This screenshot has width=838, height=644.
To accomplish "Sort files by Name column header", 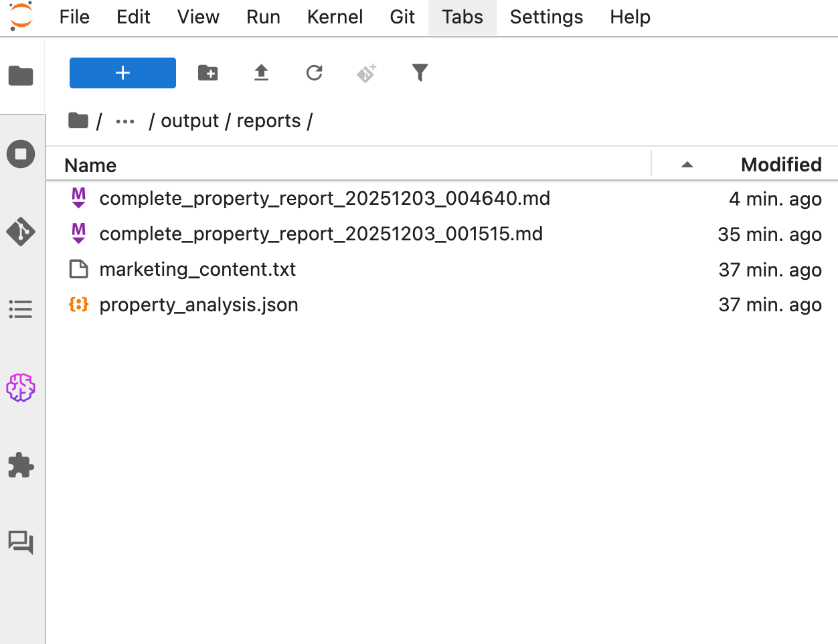I will [90, 165].
